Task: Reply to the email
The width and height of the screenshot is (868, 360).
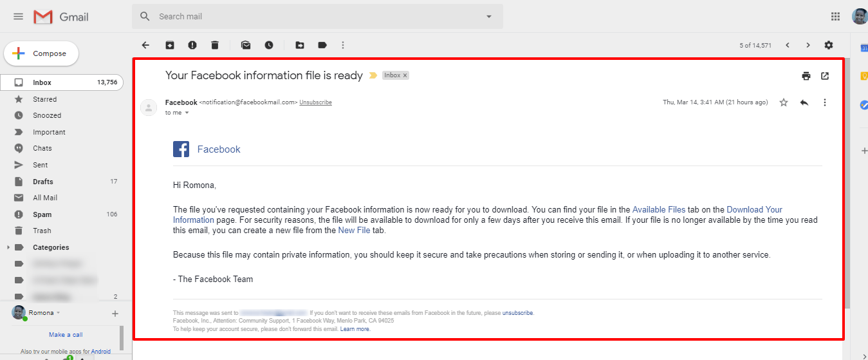Action: [804, 102]
